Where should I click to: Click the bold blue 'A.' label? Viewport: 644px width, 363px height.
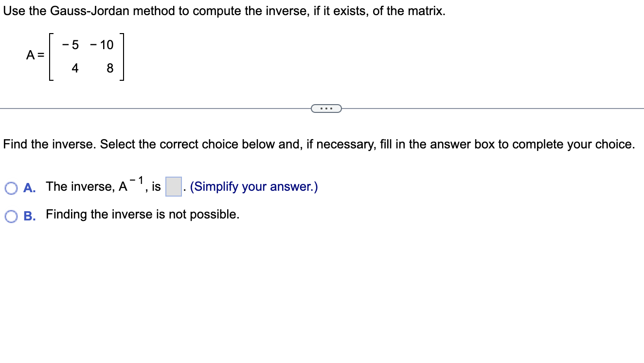(x=29, y=187)
